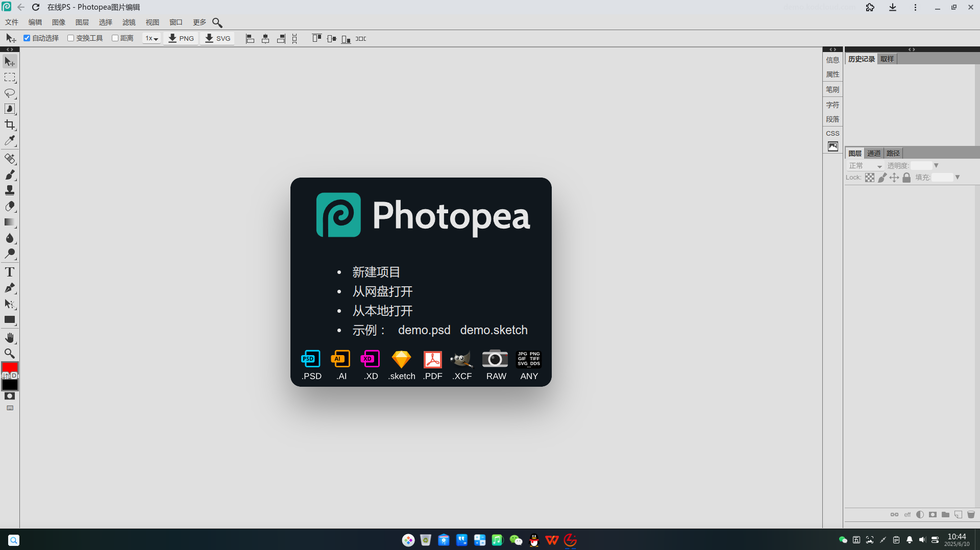Select the Clone Stamp tool
Screen dimensions: 980x550
coord(10,190)
